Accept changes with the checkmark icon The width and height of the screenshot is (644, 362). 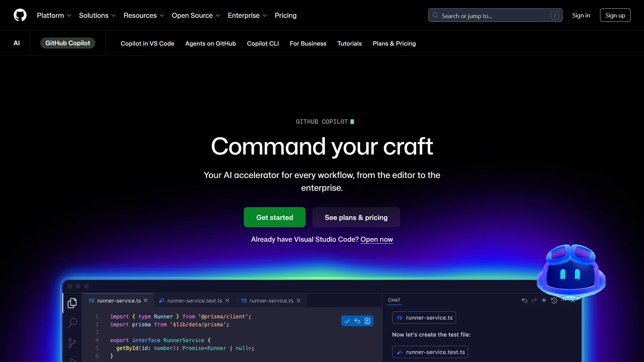tap(347, 321)
